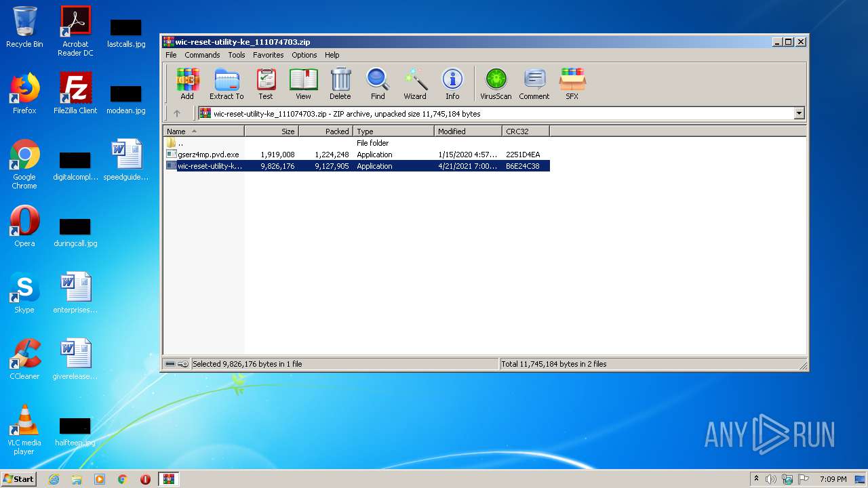868x488 pixels.
Task: Click the SFX toolbar icon
Action: (572, 84)
